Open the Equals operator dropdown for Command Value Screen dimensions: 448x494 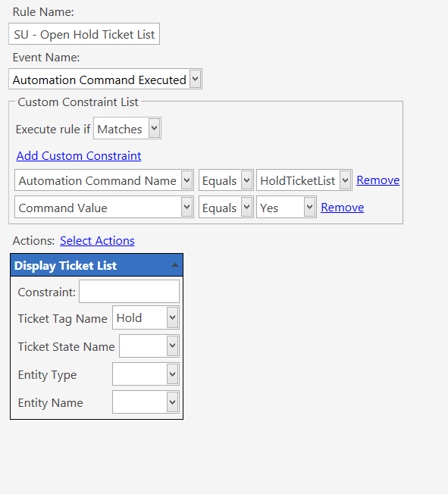click(226, 207)
